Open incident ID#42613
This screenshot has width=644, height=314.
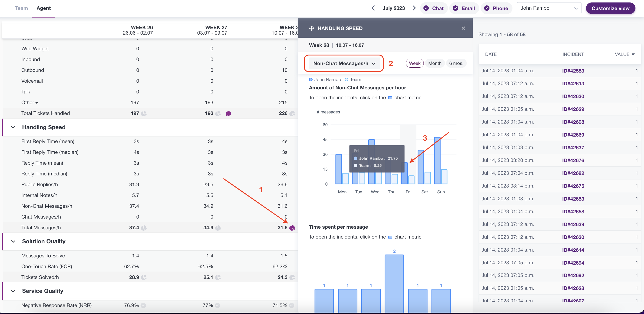(573, 83)
